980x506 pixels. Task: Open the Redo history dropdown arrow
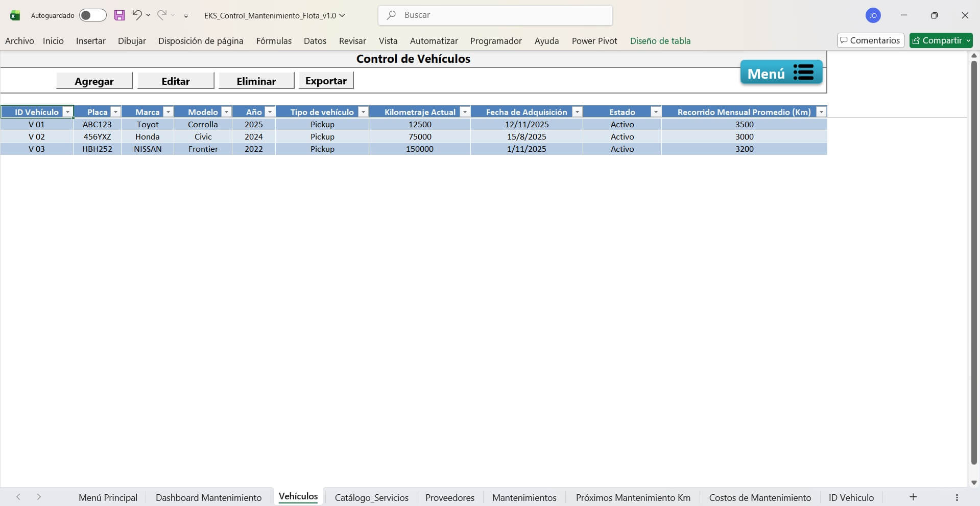pyautogui.click(x=173, y=15)
